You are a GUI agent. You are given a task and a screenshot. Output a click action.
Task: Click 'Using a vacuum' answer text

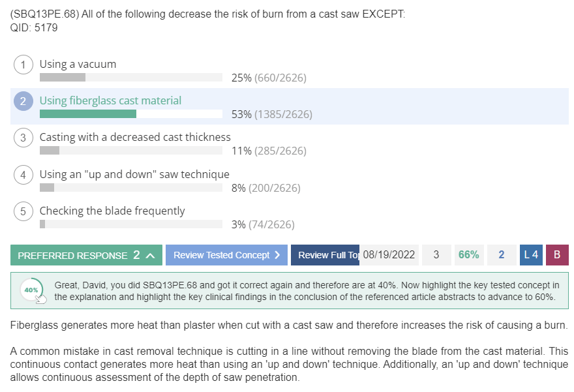pyautogui.click(x=78, y=64)
